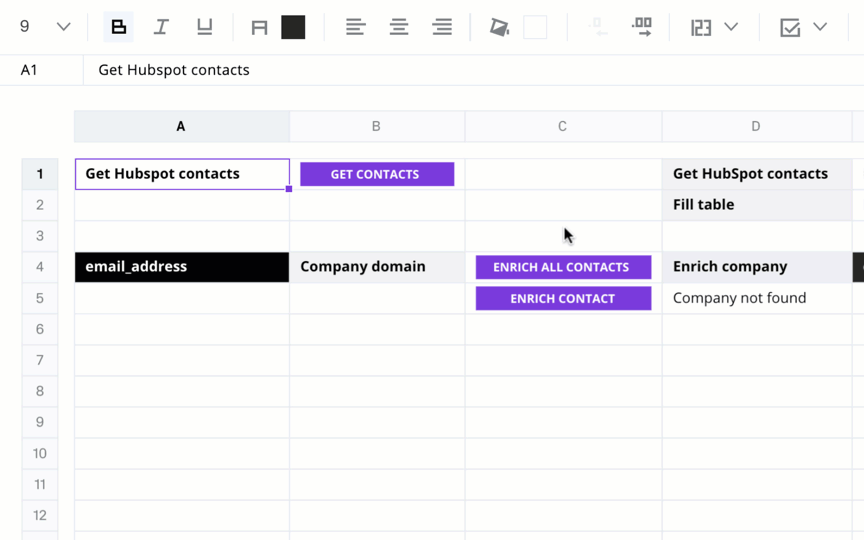Select row 9 header
This screenshot has height=540, width=864.
click(x=40, y=422)
